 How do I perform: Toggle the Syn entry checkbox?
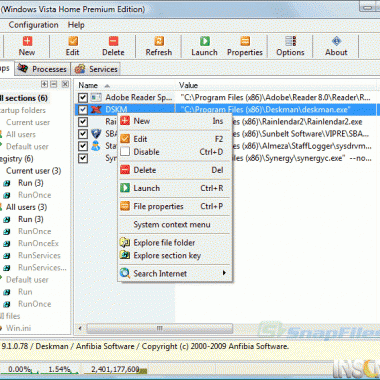(x=83, y=158)
